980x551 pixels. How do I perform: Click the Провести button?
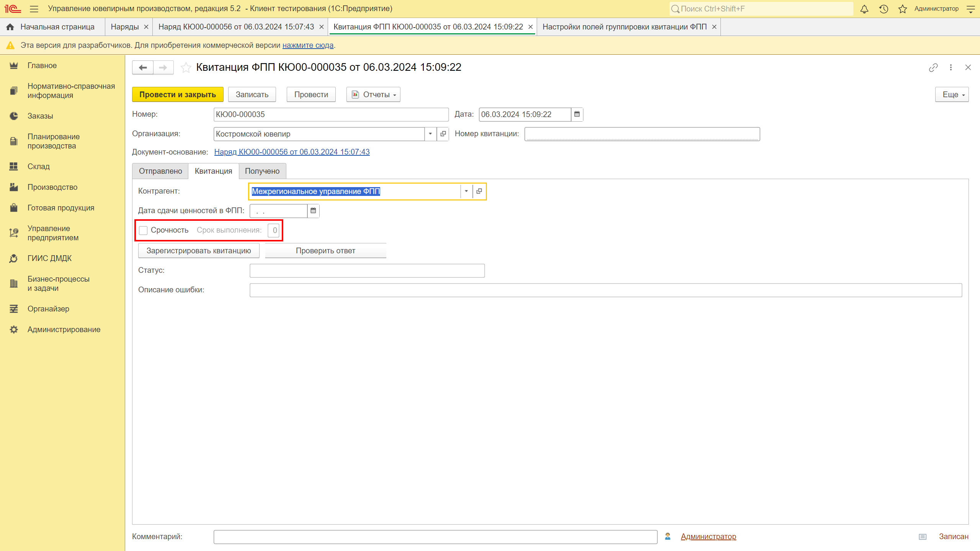point(311,95)
